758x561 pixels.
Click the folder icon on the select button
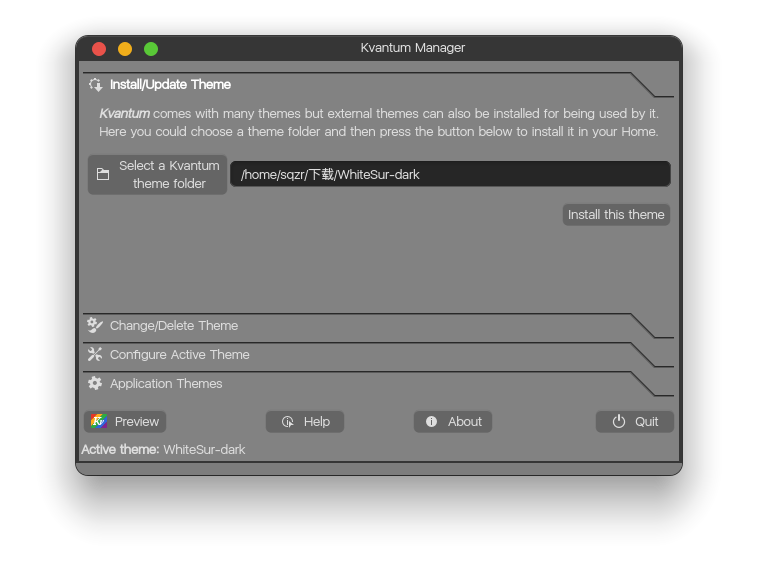(103, 174)
